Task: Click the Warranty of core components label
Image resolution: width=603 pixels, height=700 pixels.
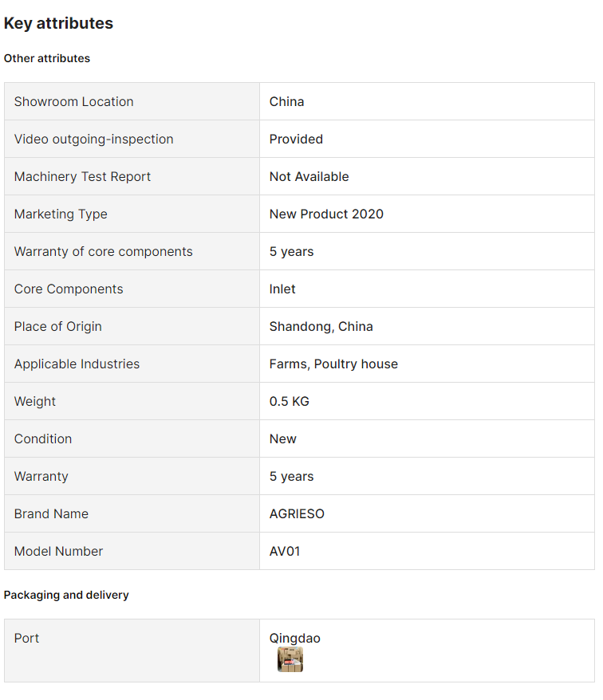Action: pyautogui.click(x=104, y=252)
